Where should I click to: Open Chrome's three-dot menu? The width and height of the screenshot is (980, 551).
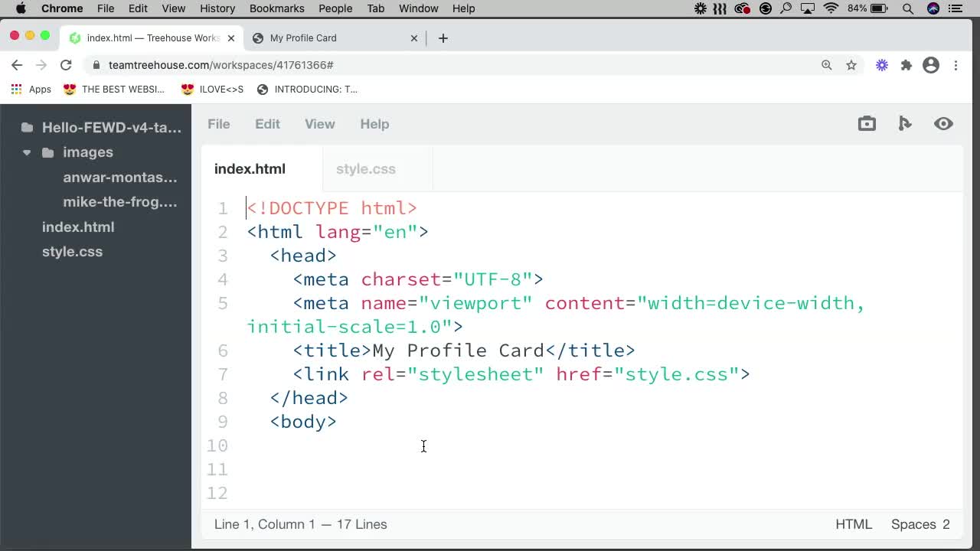click(956, 65)
